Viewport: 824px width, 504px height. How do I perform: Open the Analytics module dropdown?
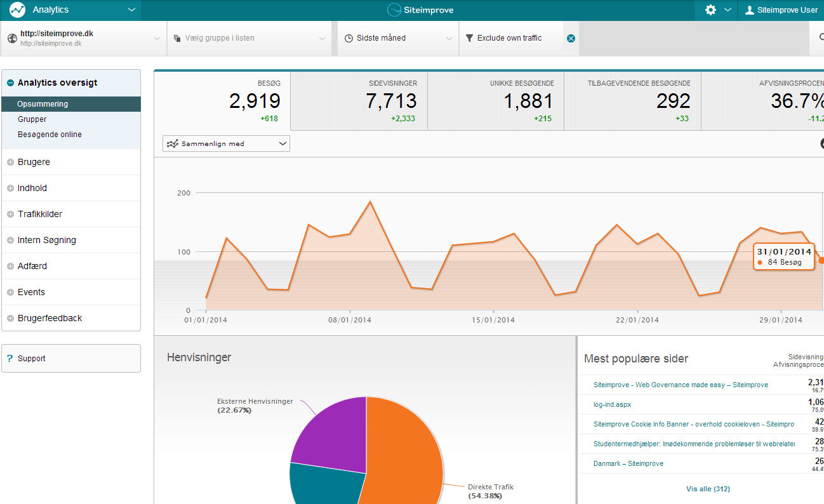70,10
